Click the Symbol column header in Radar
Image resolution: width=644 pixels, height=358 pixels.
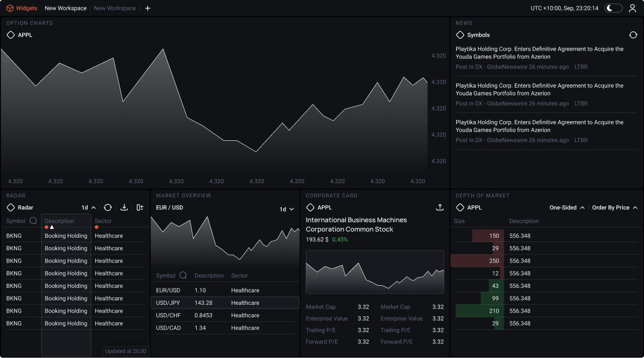point(16,221)
